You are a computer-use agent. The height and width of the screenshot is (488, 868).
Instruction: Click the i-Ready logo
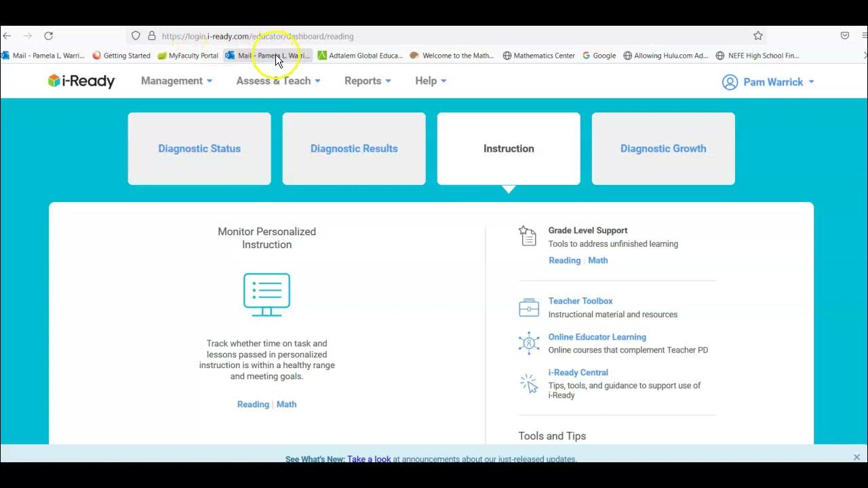coord(81,81)
